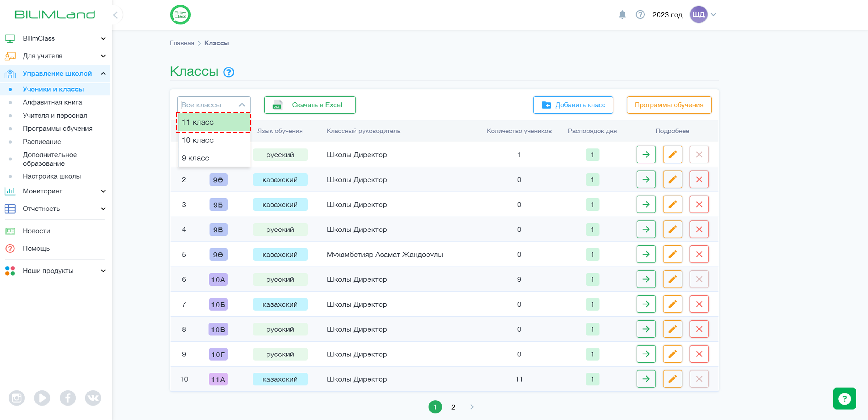The image size is (868, 420).
Task: Select 11 класс from the dropdown
Action: (x=214, y=122)
